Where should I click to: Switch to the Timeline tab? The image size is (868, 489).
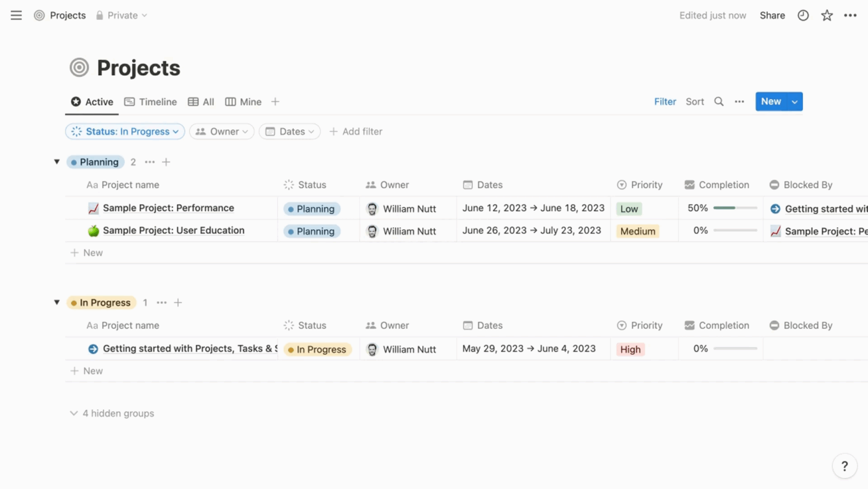pyautogui.click(x=150, y=102)
